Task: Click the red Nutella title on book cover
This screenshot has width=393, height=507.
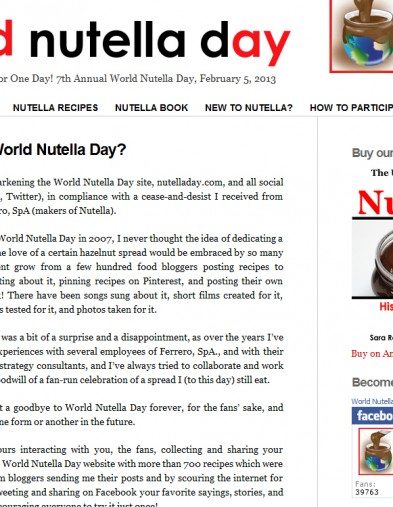Action: (375, 202)
